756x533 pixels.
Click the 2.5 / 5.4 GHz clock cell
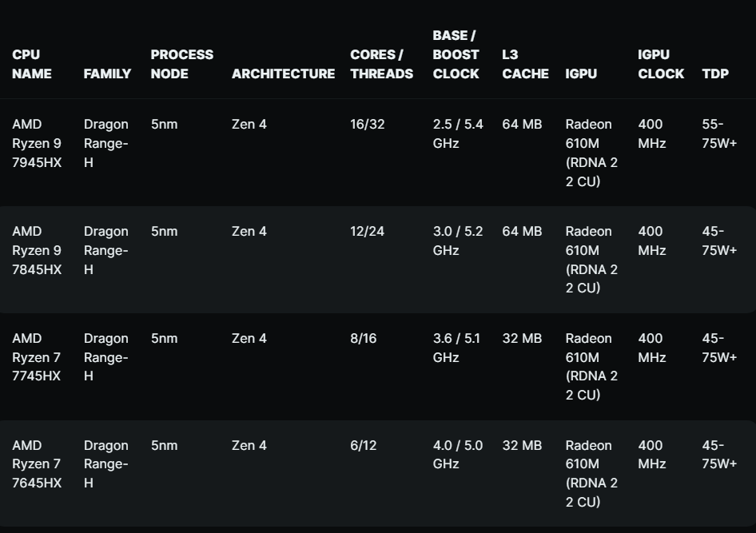(457, 134)
